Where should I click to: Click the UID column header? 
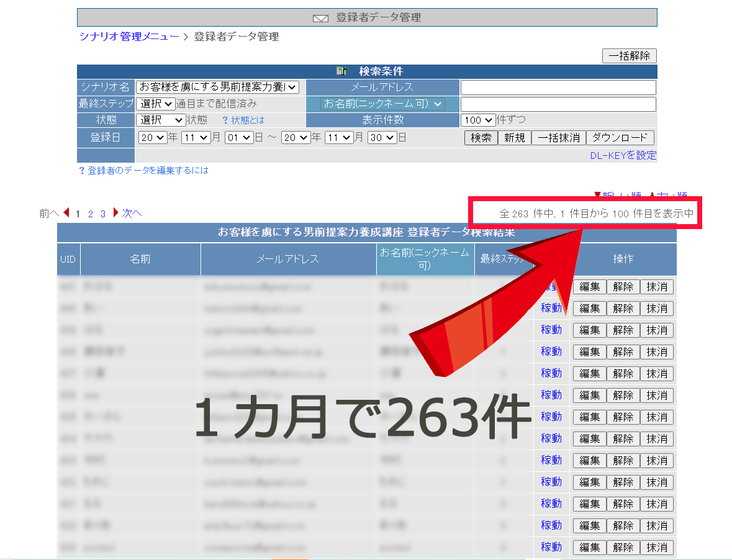point(68,259)
